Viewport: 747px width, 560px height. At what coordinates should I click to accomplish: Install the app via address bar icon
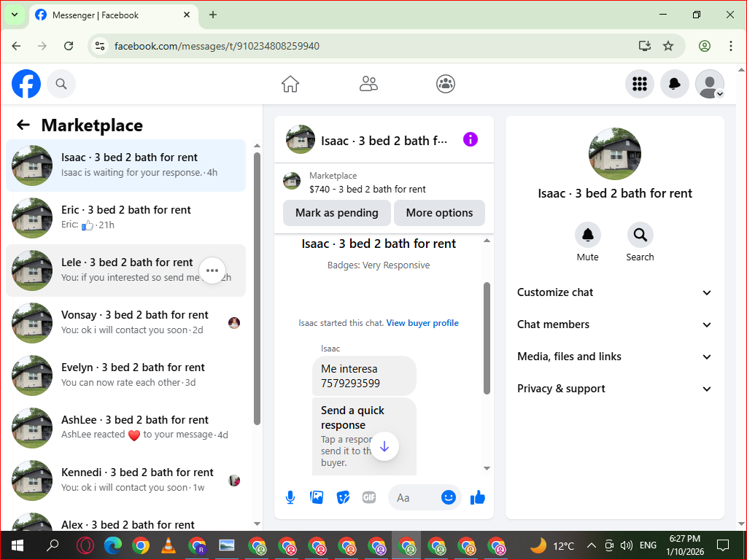[x=644, y=46]
